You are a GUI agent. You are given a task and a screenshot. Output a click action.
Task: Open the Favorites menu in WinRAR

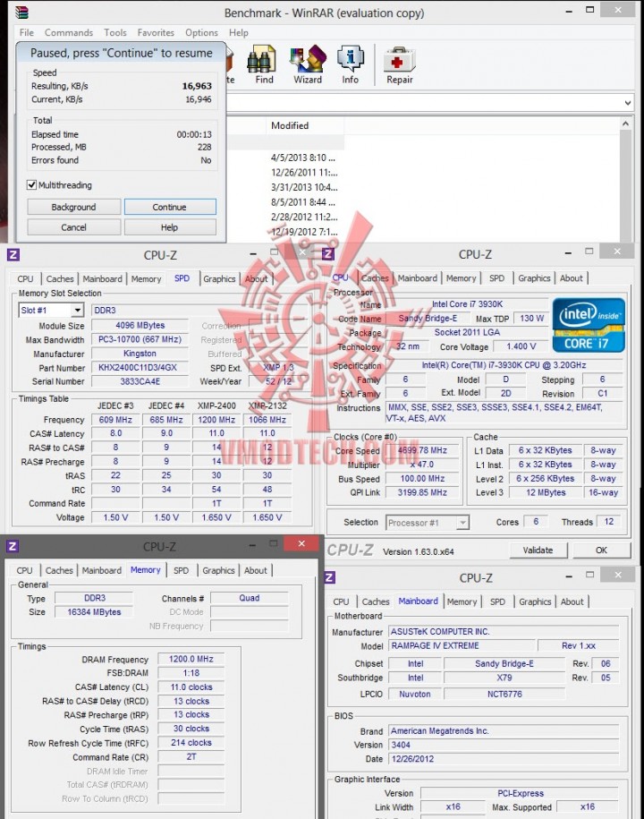click(x=156, y=32)
